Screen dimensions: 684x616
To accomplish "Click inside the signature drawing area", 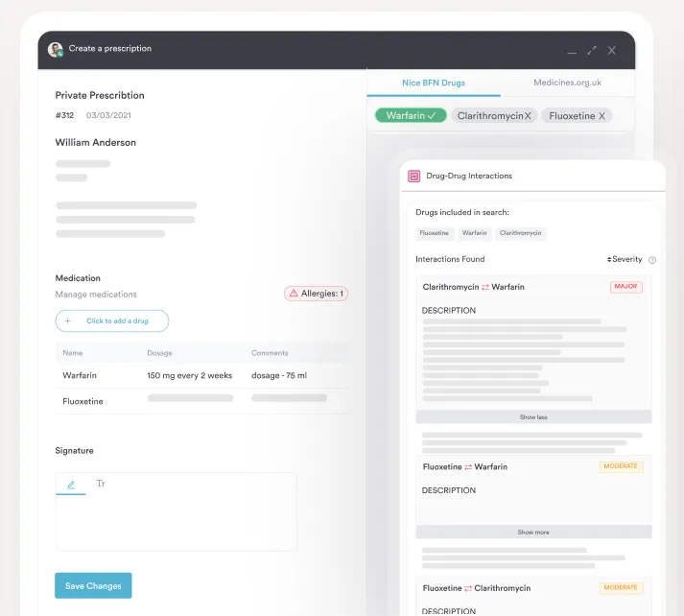I will [176, 523].
